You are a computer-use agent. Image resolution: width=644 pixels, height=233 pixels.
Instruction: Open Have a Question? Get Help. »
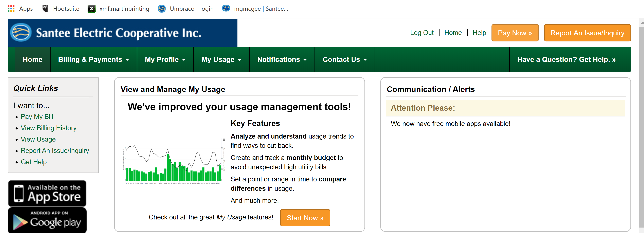(566, 59)
